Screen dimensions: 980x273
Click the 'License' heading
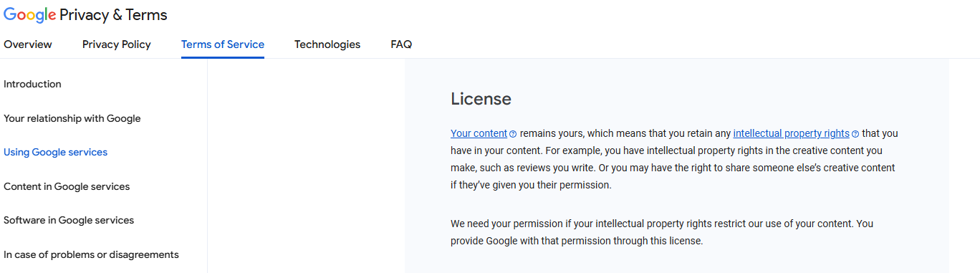(481, 99)
